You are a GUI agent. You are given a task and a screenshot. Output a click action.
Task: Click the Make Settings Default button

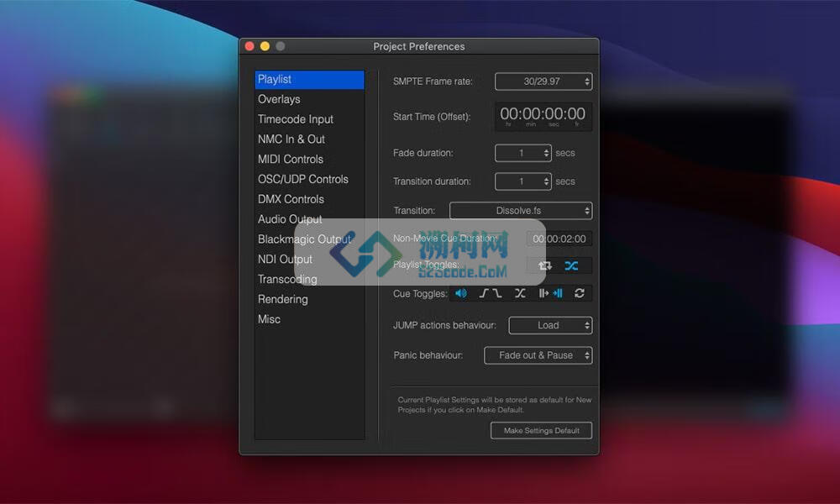pos(541,431)
